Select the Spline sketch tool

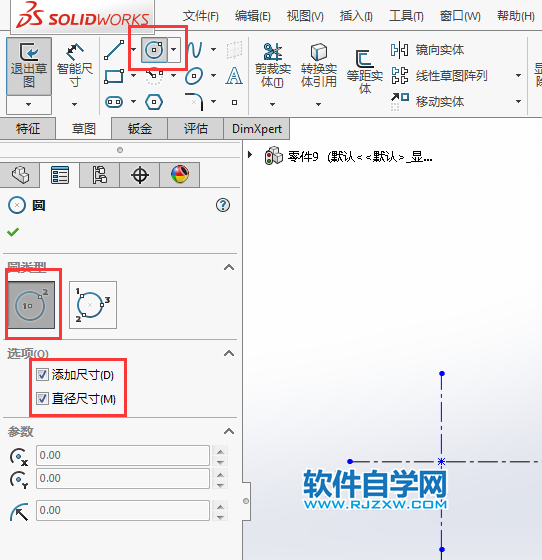coord(195,50)
